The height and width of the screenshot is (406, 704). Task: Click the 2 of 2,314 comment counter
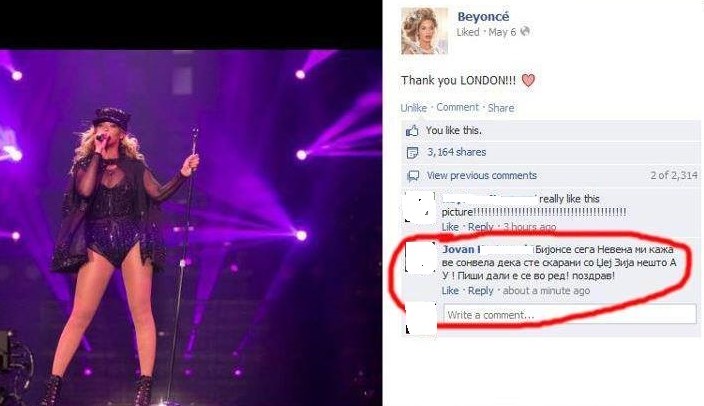click(674, 175)
